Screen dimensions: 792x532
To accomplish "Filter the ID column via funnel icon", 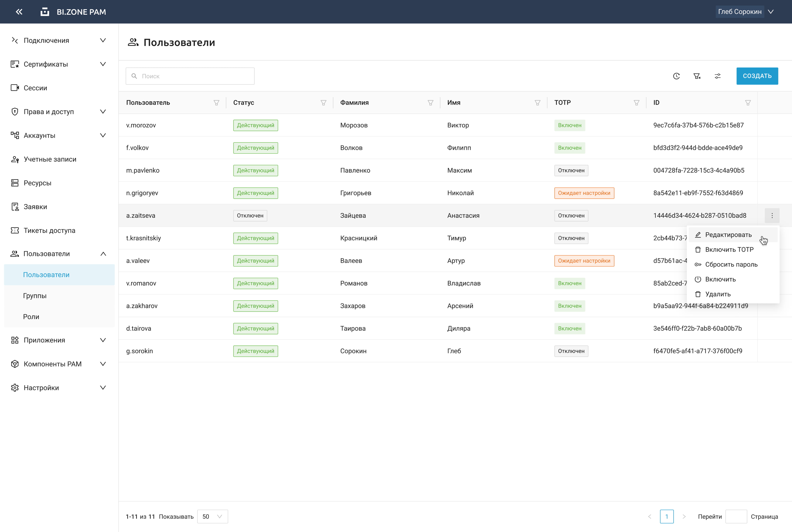I will (748, 103).
